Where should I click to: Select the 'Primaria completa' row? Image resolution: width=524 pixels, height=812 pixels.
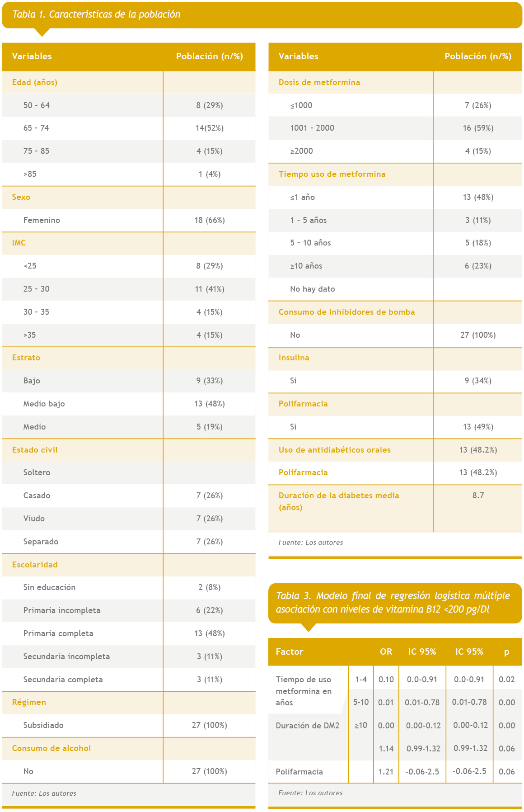(x=58, y=633)
